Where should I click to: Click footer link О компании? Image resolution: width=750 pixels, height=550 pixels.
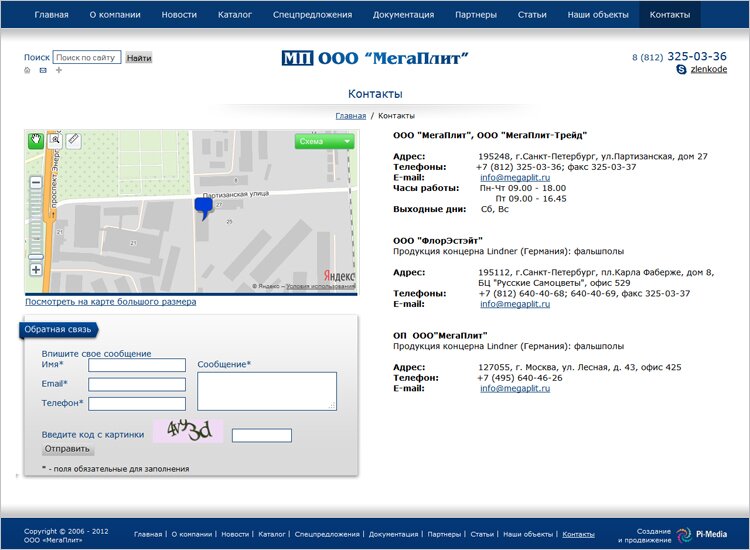(x=191, y=534)
